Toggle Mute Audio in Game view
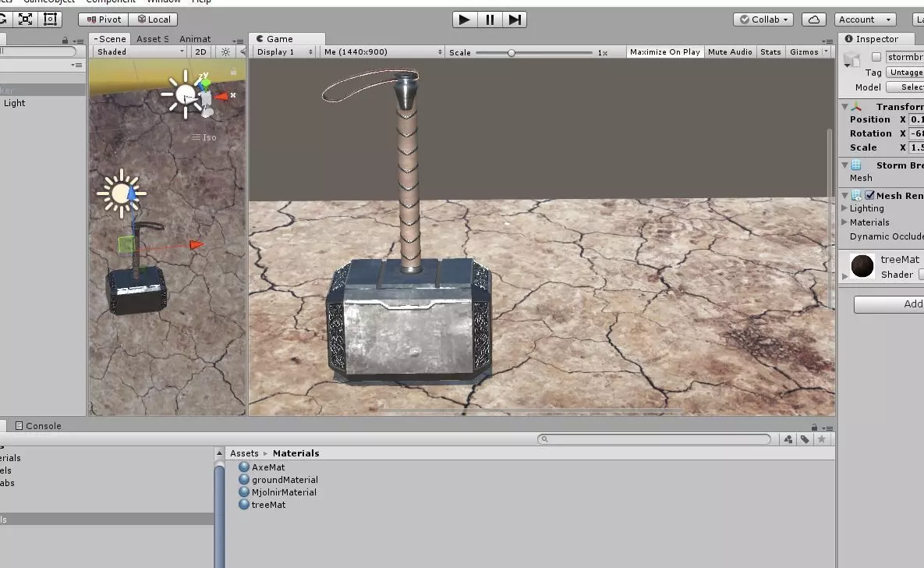 (730, 52)
